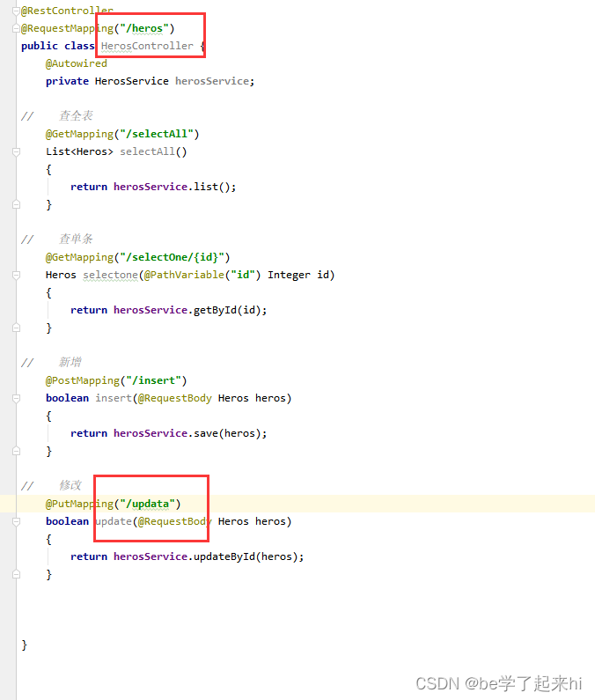Click return keyword before herosService.list()

[89, 187]
